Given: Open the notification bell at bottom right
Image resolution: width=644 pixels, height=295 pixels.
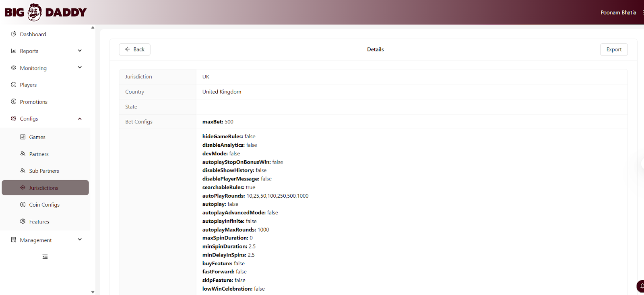Looking at the screenshot, I should (x=640, y=286).
